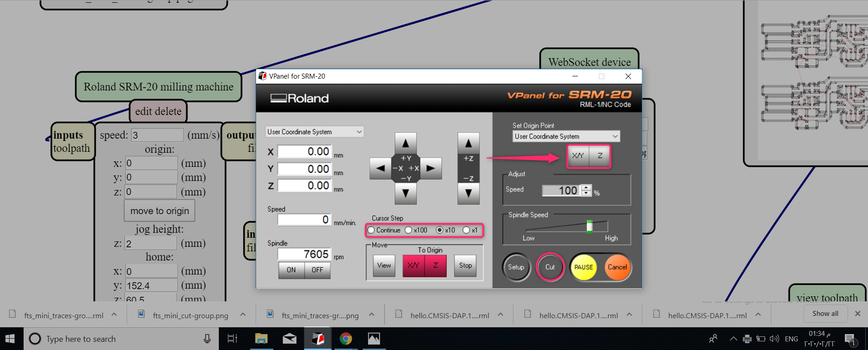Click the taskbar search box
The image size is (868, 350).
coord(120,339)
